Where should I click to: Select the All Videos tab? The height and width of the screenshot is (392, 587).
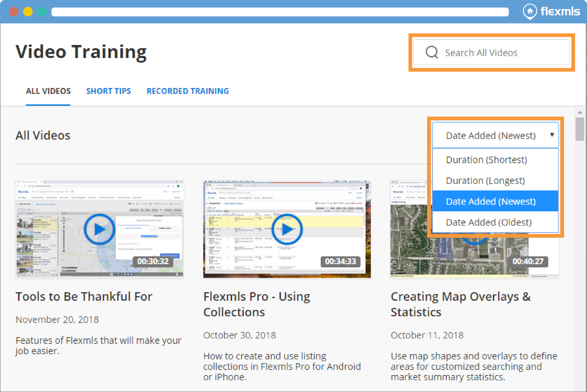coord(48,91)
